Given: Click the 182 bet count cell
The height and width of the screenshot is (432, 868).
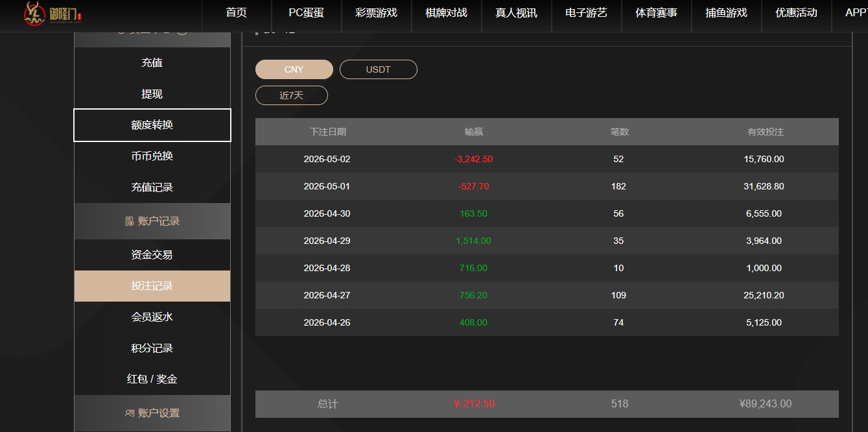Looking at the screenshot, I should pyautogui.click(x=619, y=186).
